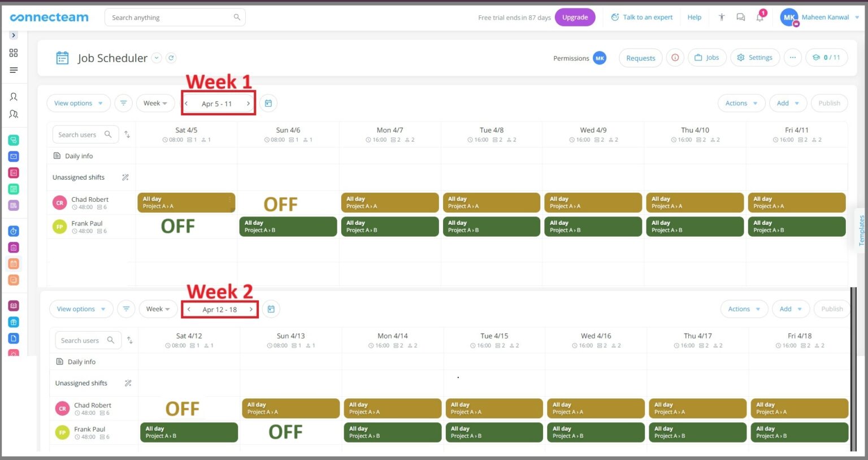Viewport: 868px width, 460px height.
Task: Open the Week 1 View options dropdown
Action: click(x=78, y=103)
